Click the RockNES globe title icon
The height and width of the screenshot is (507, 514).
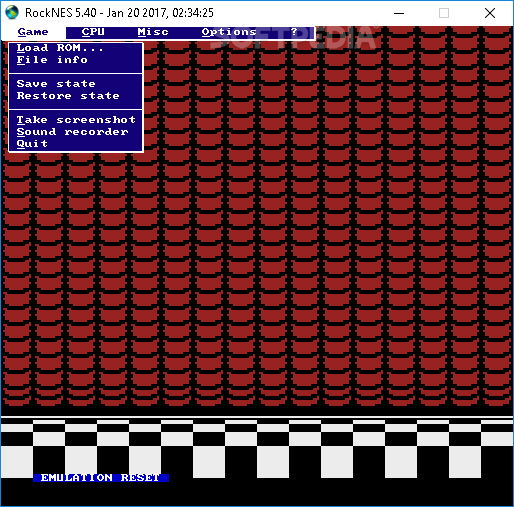coord(12,13)
